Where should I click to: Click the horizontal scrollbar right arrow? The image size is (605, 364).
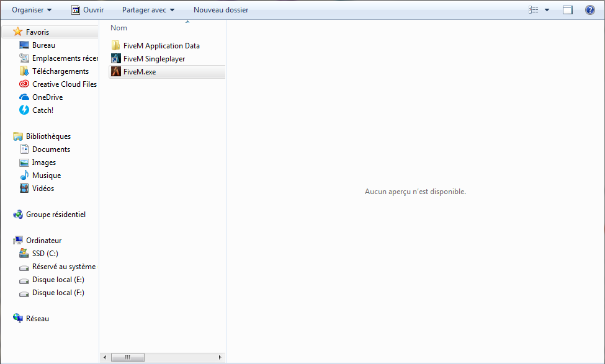coord(220,357)
